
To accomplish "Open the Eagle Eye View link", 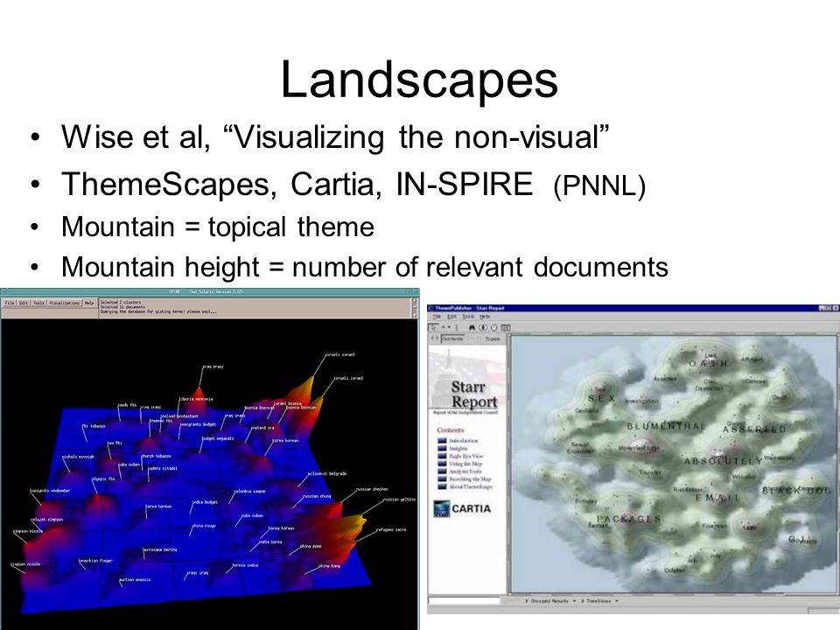I will pyautogui.click(x=466, y=456).
